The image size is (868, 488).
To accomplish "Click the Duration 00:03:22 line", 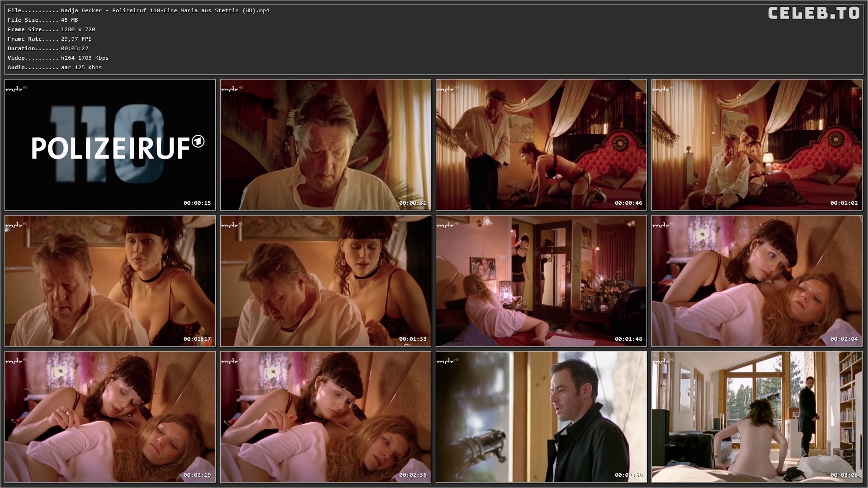I will [48, 48].
